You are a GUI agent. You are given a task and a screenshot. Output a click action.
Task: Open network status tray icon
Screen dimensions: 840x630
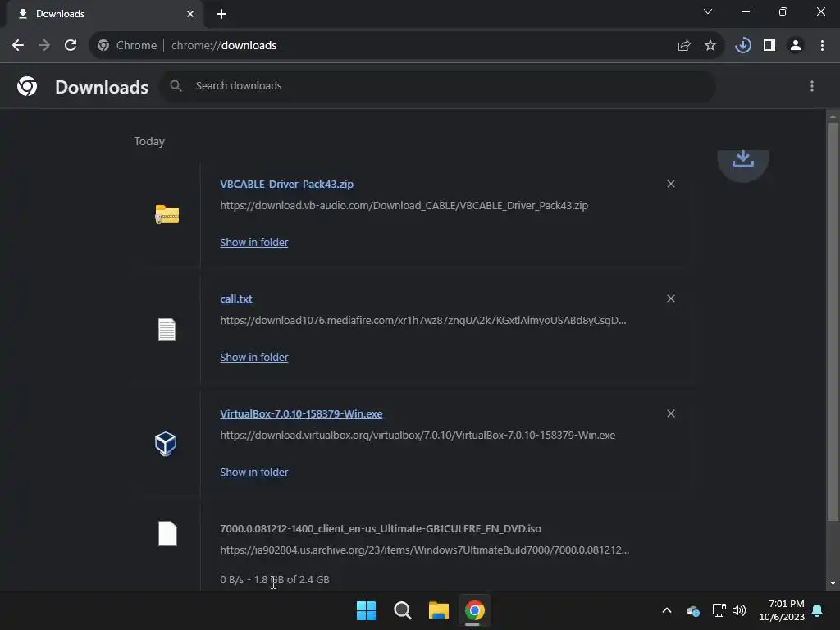point(719,610)
